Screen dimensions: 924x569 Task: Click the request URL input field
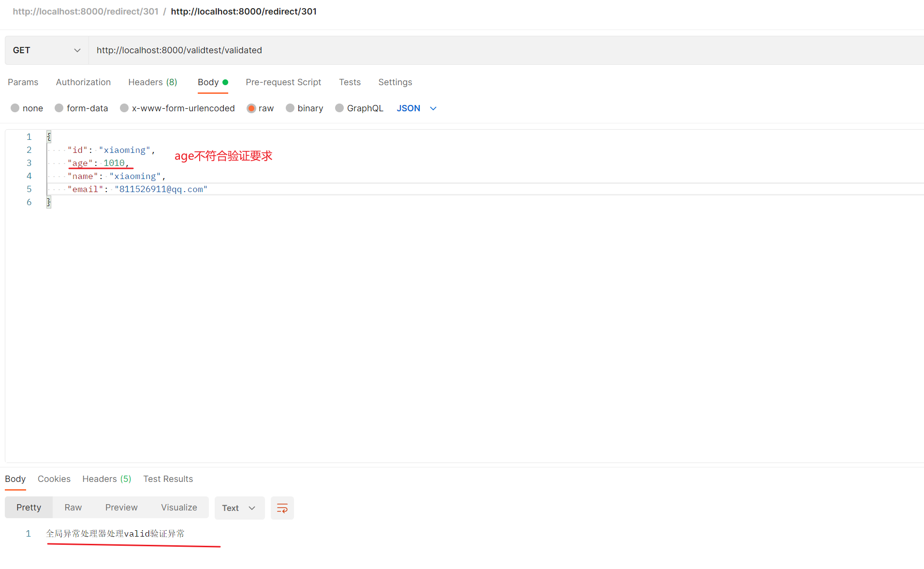tap(506, 50)
